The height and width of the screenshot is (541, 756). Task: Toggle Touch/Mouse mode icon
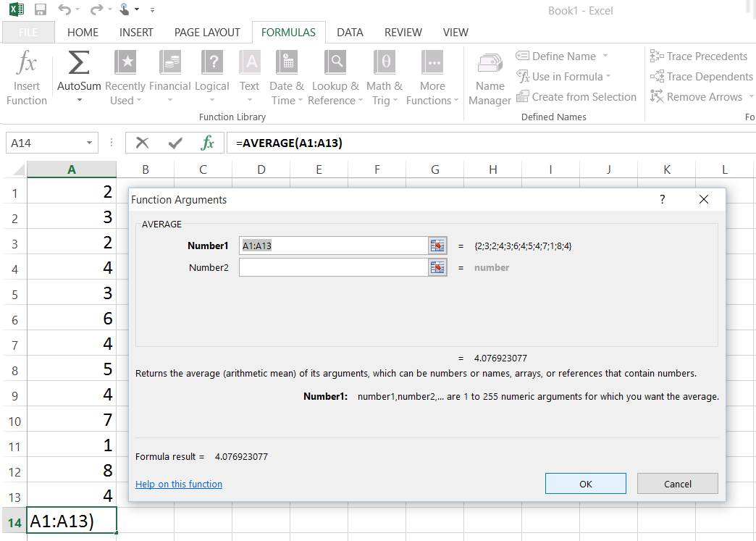125,9
